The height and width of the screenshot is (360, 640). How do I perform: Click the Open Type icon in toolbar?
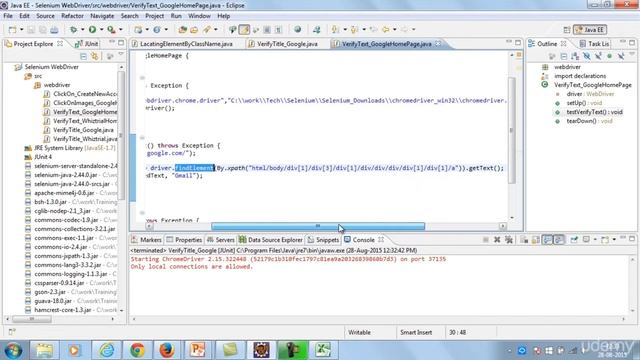click(182, 29)
